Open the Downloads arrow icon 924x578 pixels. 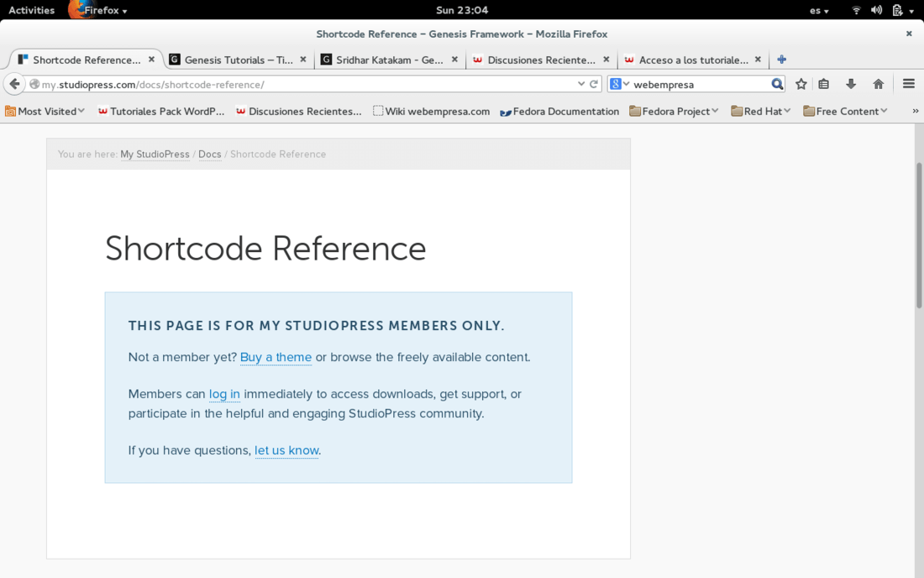851,84
